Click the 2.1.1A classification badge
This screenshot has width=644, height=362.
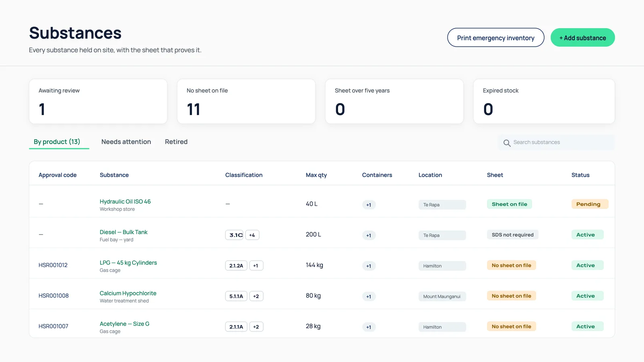coord(236,327)
